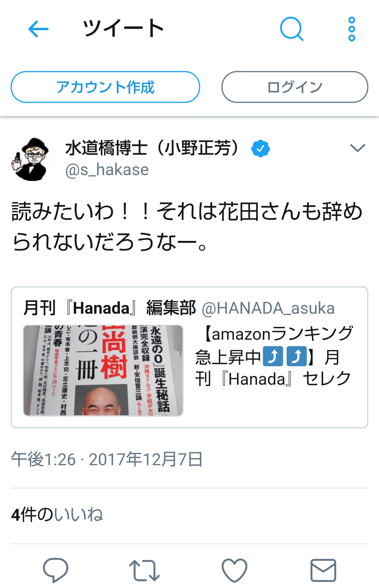Click the ツイート page title
The width and height of the screenshot is (379, 588).
(123, 28)
